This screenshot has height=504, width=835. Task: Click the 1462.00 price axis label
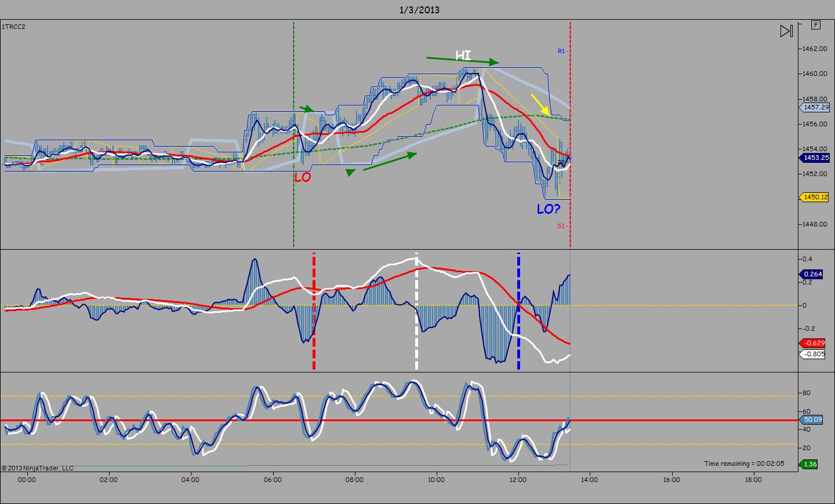coord(815,49)
